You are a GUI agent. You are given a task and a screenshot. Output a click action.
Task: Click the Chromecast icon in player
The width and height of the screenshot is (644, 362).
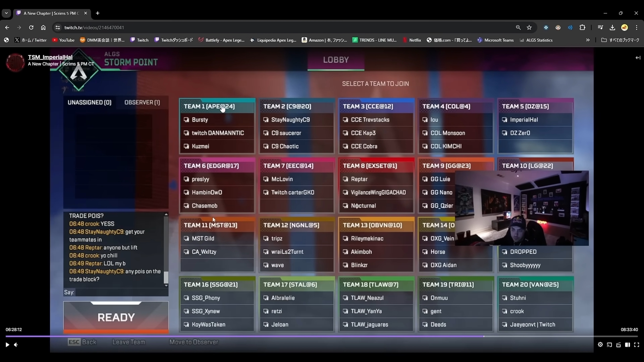pyautogui.click(x=609, y=345)
